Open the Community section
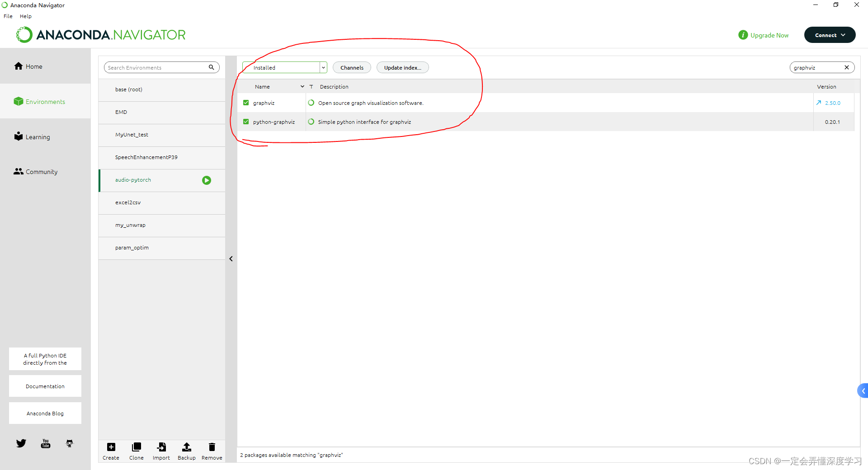This screenshot has width=868, height=470. point(36,172)
